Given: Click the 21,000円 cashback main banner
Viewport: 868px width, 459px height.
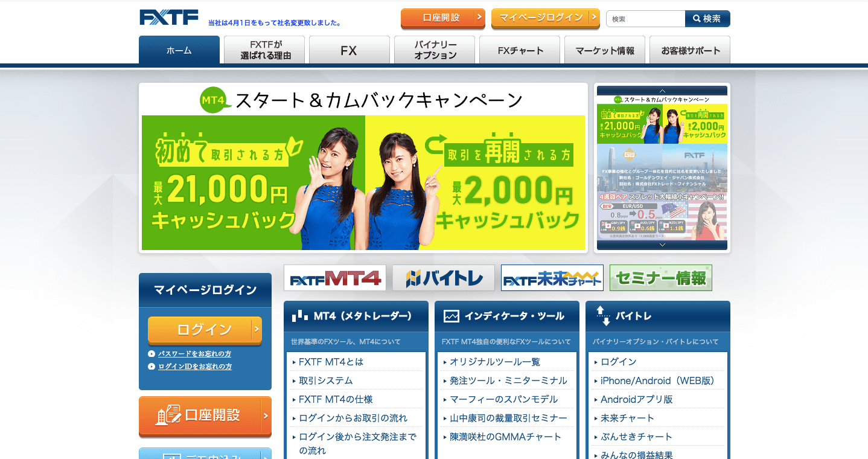Looking at the screenshot, I should 254,182.
